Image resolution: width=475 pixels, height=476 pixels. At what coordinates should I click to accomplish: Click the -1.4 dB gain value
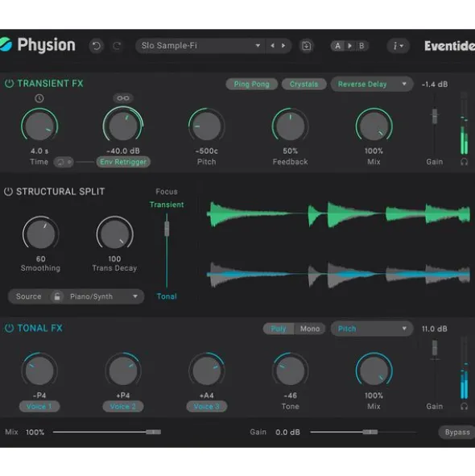pyautogui.click(x=435, y=85)
